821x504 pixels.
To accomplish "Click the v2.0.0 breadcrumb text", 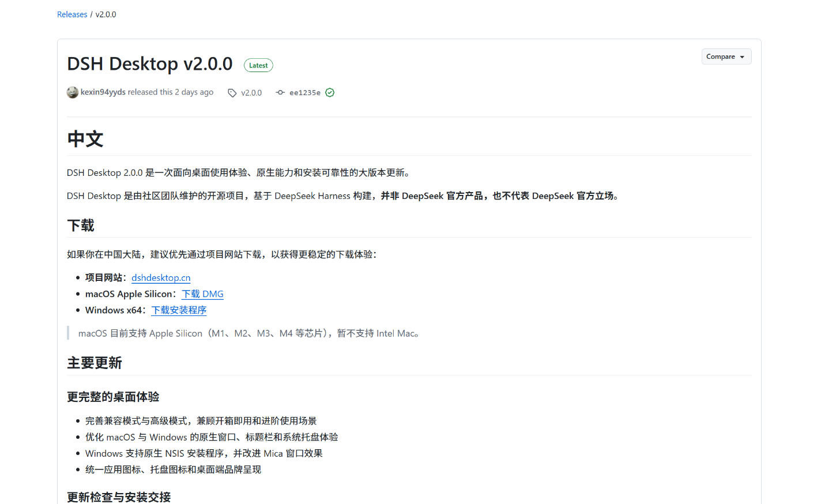I will pyautogui.click(x=106, y=14).
